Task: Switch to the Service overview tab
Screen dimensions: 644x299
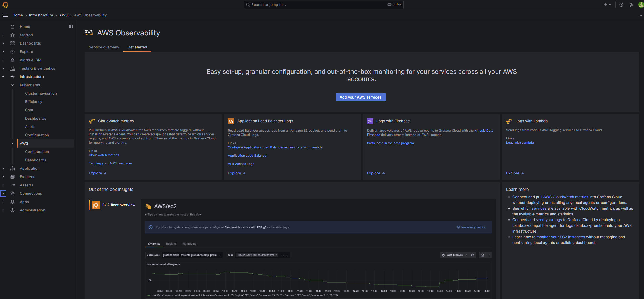Action: (x=104, y=47)
